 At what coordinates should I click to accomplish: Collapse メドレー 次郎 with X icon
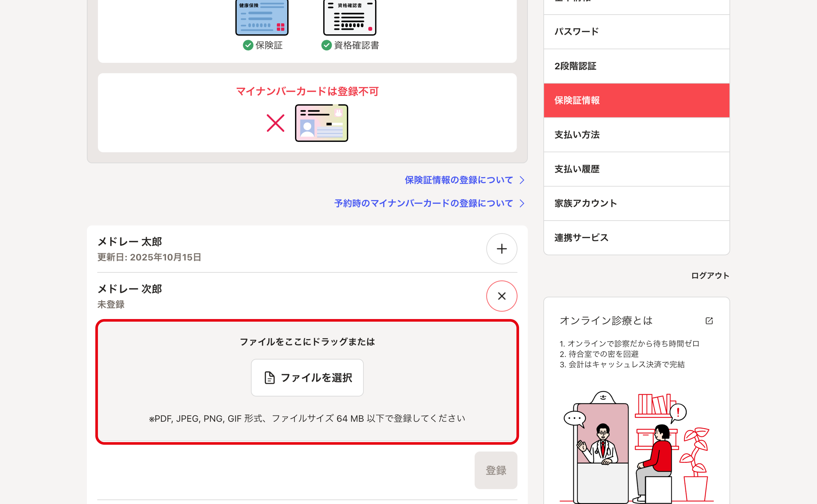point(501,296)
